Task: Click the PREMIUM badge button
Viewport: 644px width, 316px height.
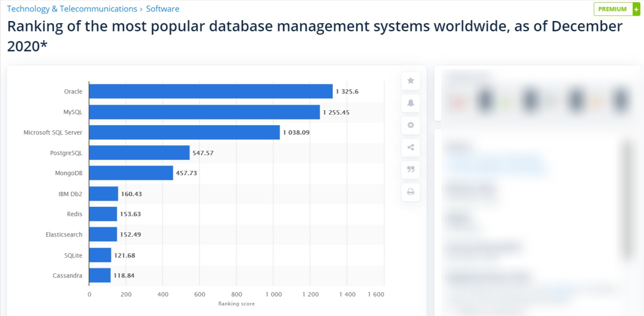Action: click(612, 9)
